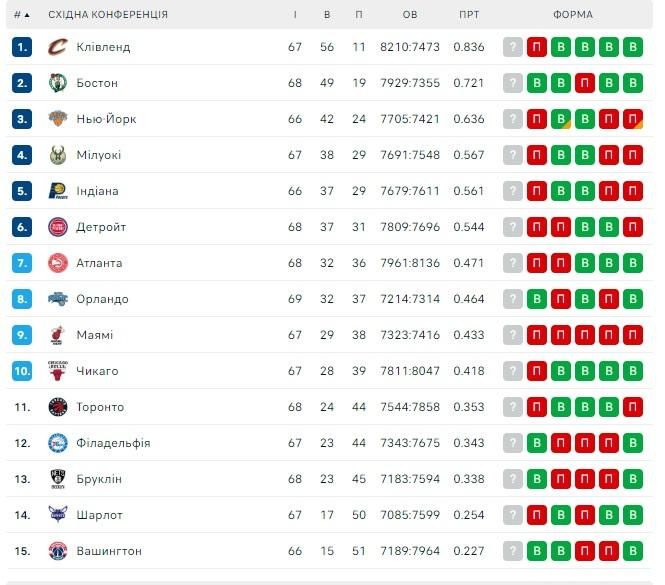Image resolution: width=665 pixels, height=585 pixels.
Task: Select the Milwaukee Bucks deer logo
Action: click(x=58, y=155)
